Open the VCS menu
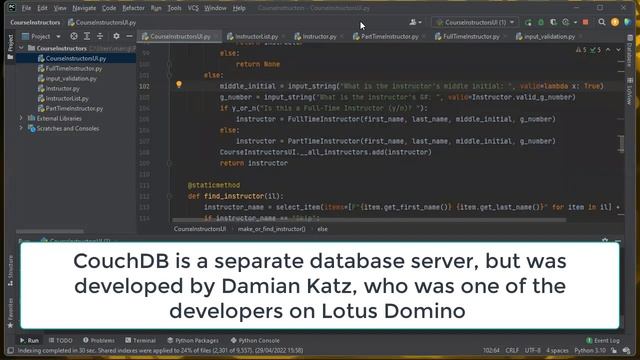 (x=193, y=8)
